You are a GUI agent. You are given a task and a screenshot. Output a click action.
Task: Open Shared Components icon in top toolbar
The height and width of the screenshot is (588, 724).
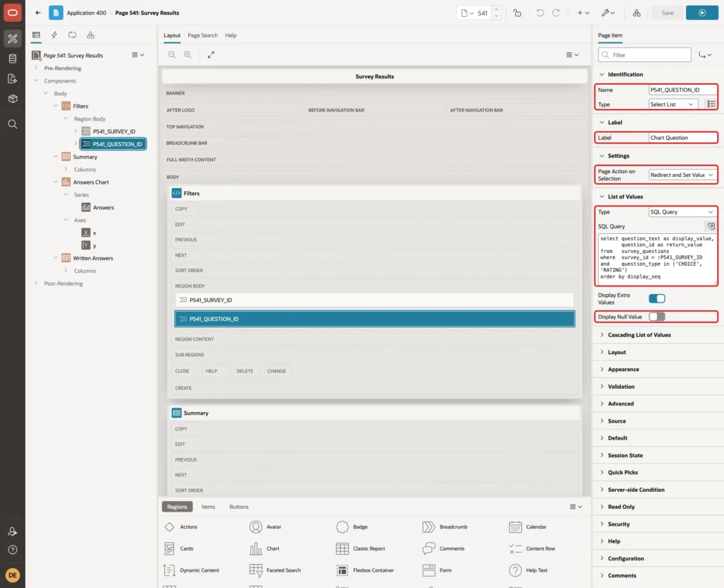(637, 13)
